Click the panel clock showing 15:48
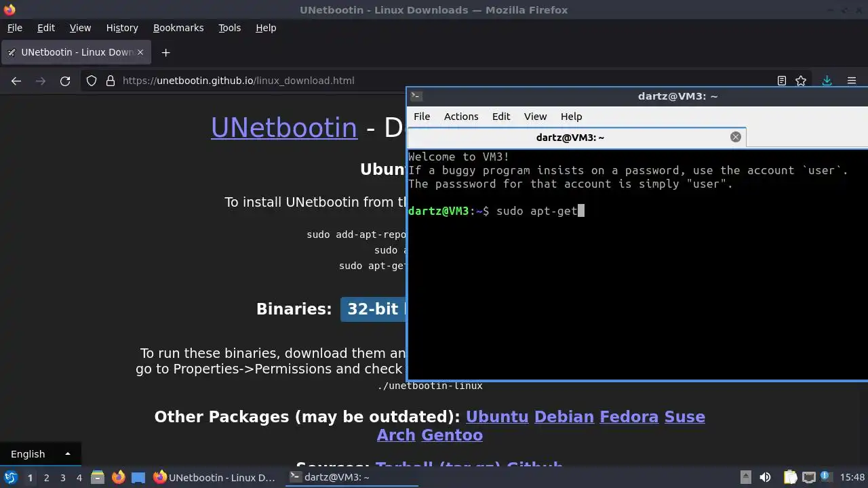This screenshot has width=868, height=488. (852, 478)
